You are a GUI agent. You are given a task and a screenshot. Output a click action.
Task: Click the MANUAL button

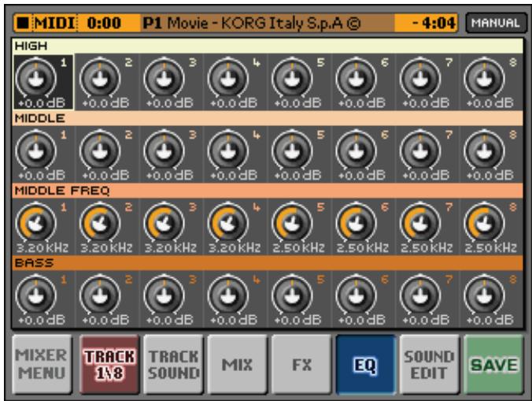[x=496, y=23]
